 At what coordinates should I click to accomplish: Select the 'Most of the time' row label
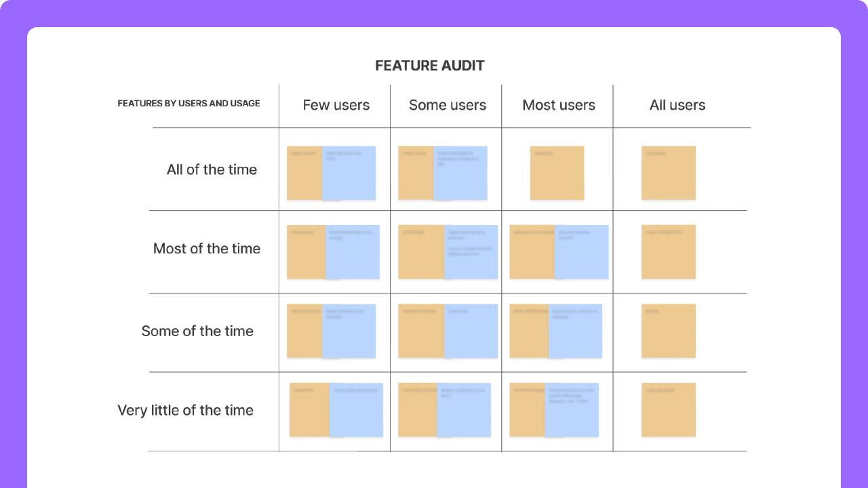coord(206,249)
